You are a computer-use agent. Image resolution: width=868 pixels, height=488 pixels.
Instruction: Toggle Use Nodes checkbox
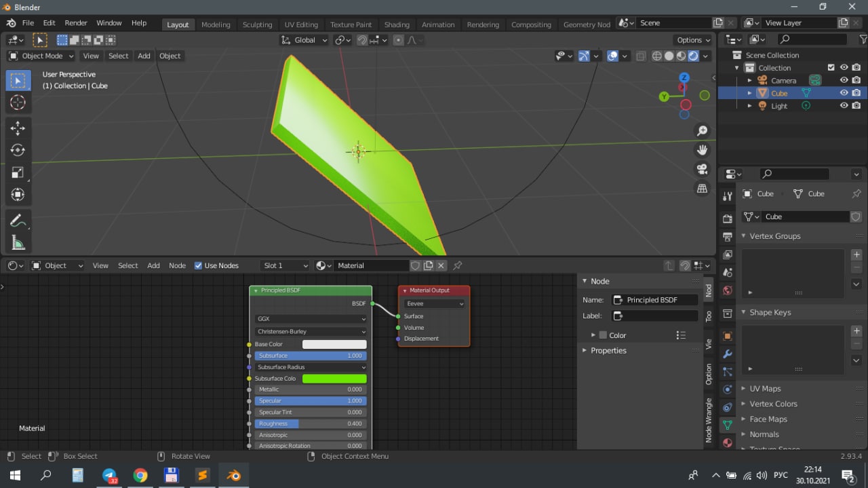coord(198,265)
